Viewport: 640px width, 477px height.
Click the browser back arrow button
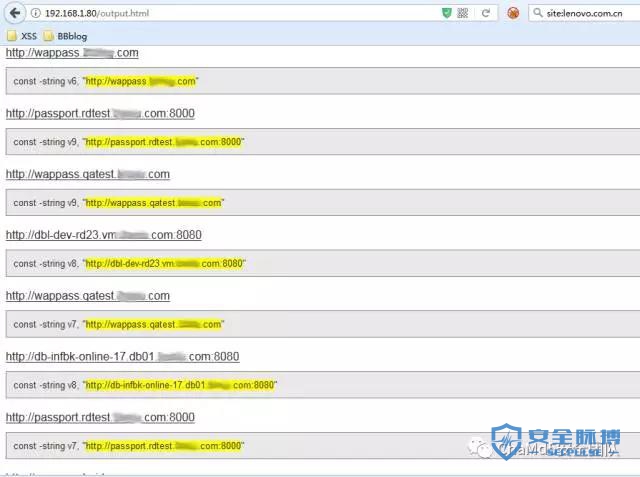pyautogui.click(x=14, y=13)
